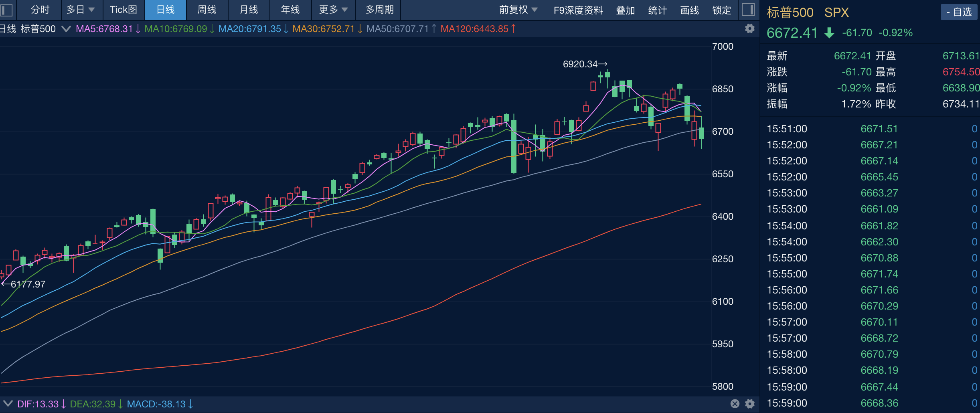Open the 叠加 overlay function

click(x=626, y=10)
